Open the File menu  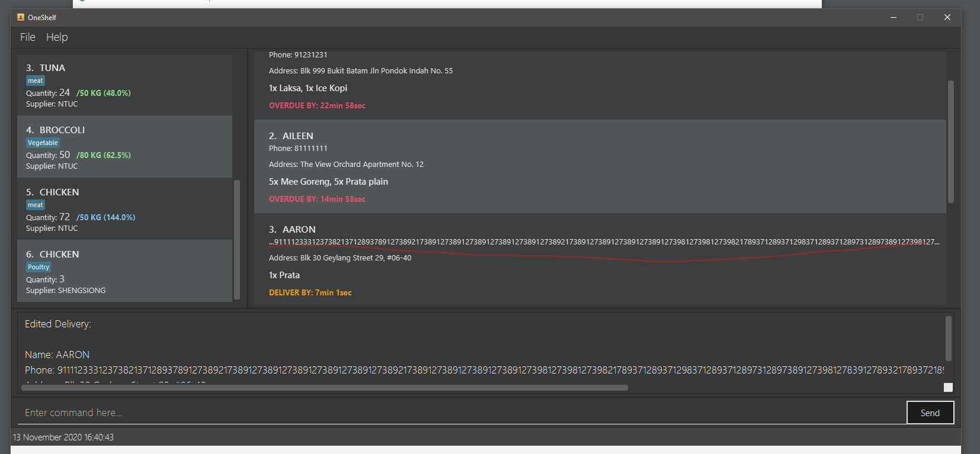click(x=27, y=37)
